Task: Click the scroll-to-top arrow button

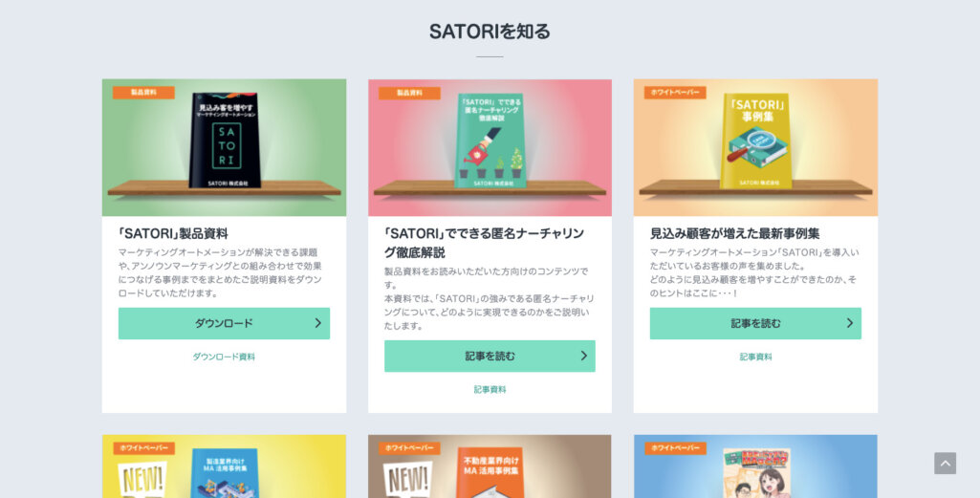Action: (945, 464)
